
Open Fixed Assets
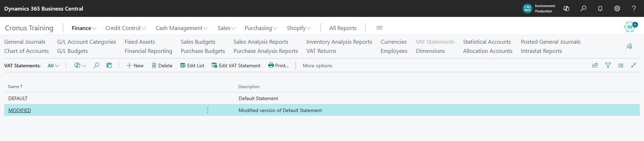[139, 42]
